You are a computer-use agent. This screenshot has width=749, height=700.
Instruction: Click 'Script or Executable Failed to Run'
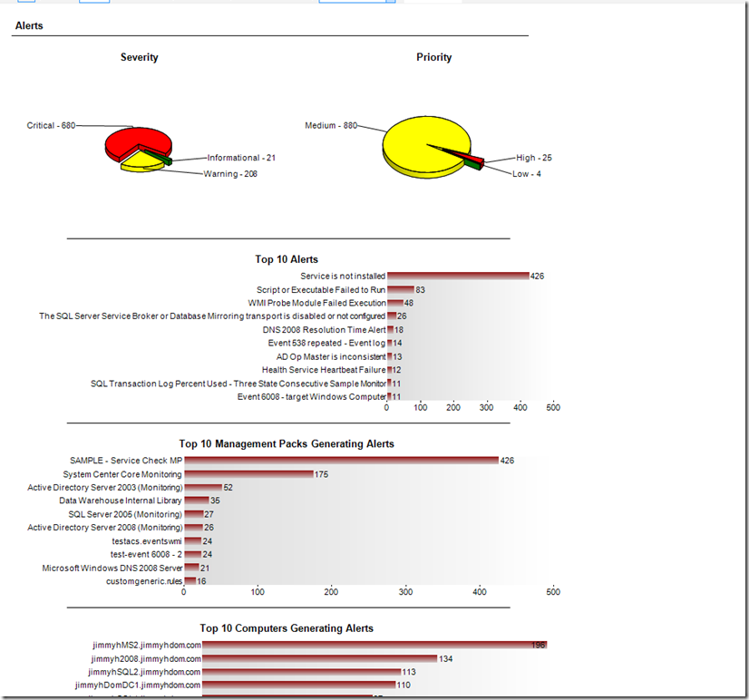320,290
